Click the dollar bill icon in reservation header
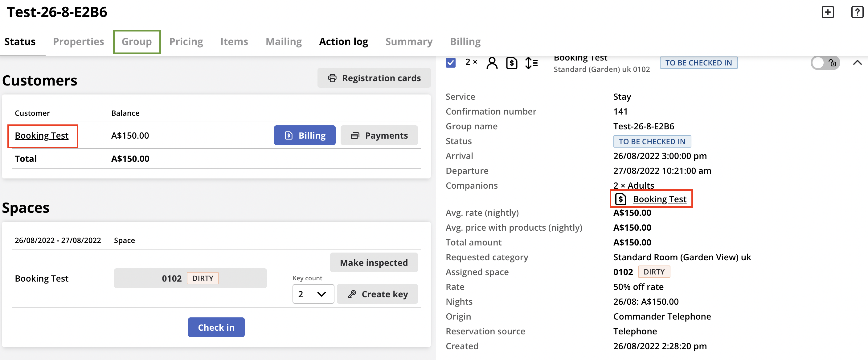 (x=511, y=63)
